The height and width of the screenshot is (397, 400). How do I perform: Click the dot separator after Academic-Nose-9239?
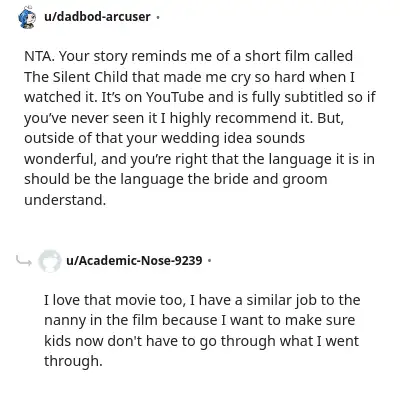pyautogui.click(x=209, y=260)
